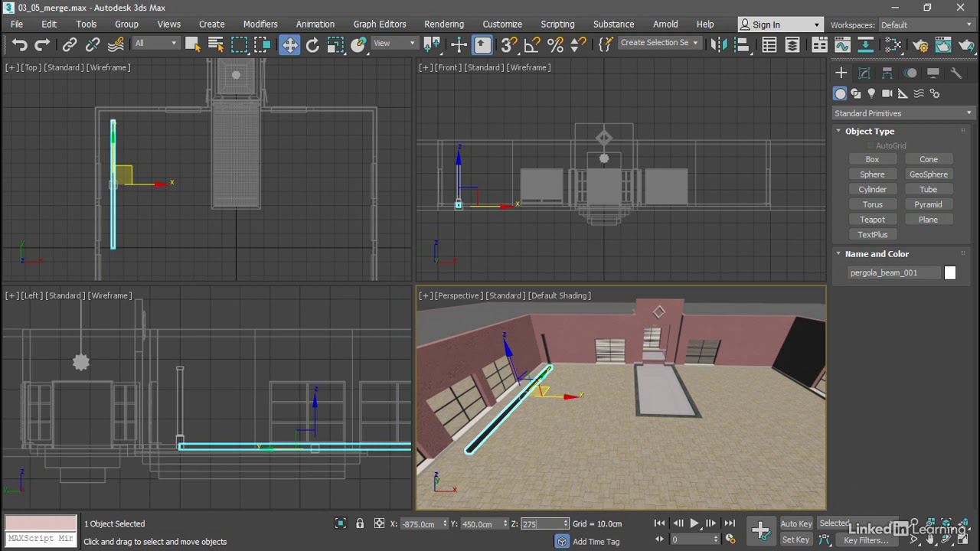Open the Hierarchy panel tab
This screenshot has width=980, height=551.
pyautogui.click(x=887, y=73)
